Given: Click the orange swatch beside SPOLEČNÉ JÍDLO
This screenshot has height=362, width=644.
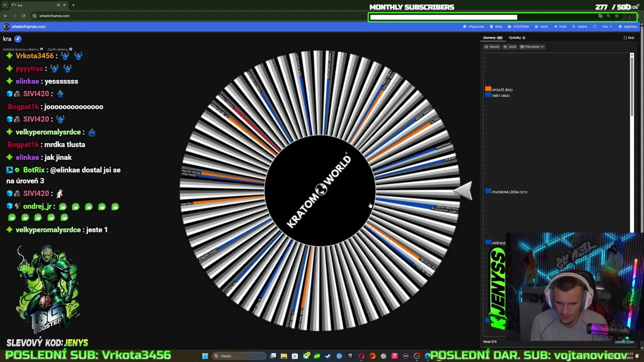Looking at the screenshot, I should (488, 89).
